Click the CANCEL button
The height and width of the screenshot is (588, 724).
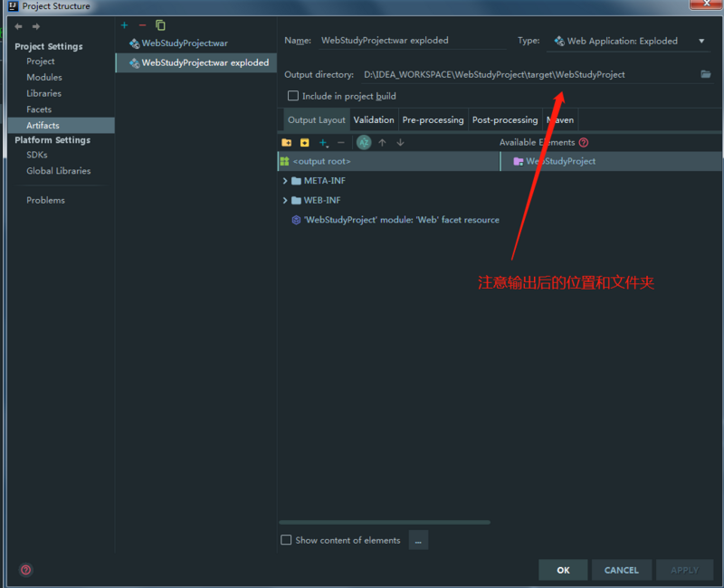[x=622, y=570]
